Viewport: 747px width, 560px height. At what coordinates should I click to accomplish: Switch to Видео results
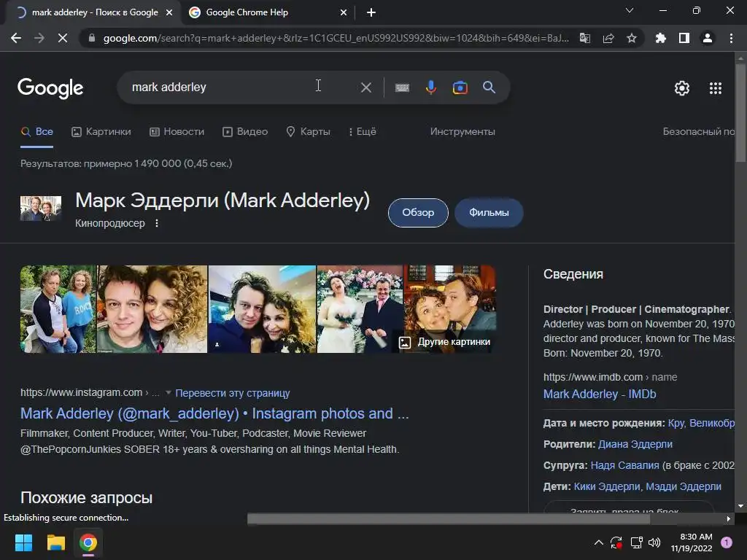click(x=245, y=131)
